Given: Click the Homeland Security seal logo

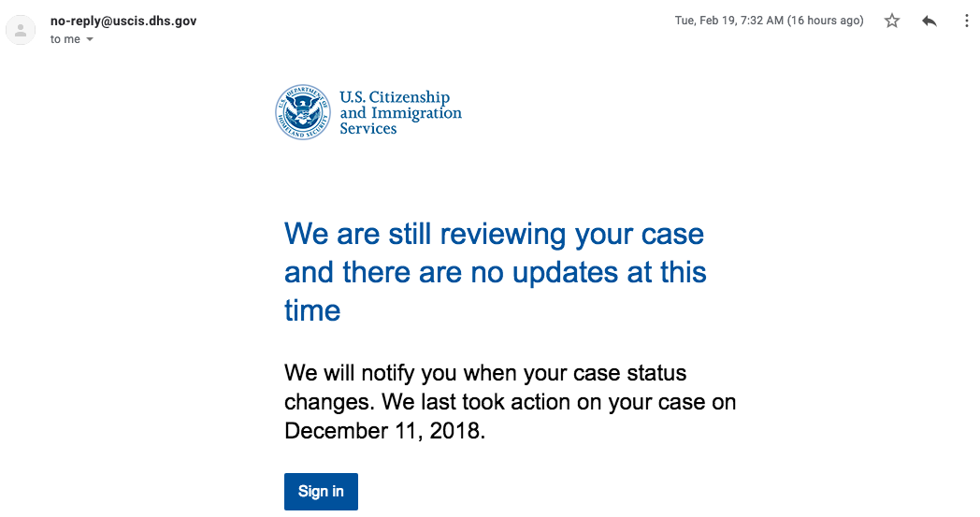Looking at the screenshot, I should tap(303, 112).
